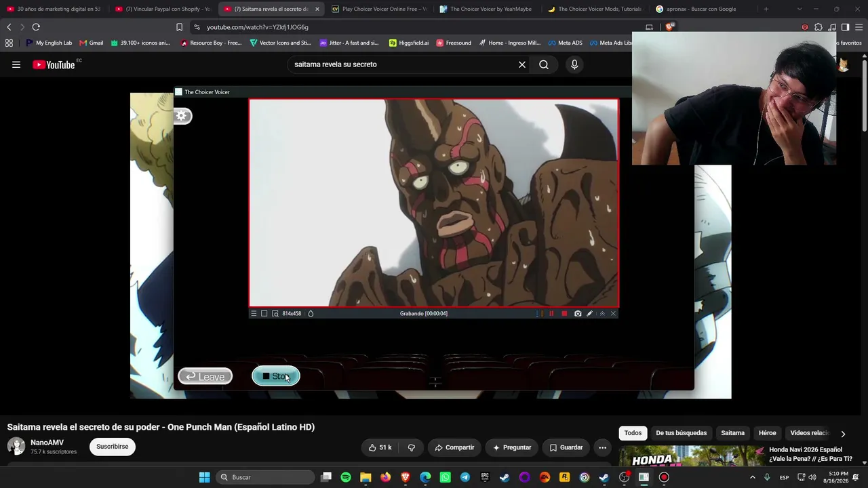
Task: Take a screenshot with the camera icon
Action: pyautogui.click(x=578, y=314)
